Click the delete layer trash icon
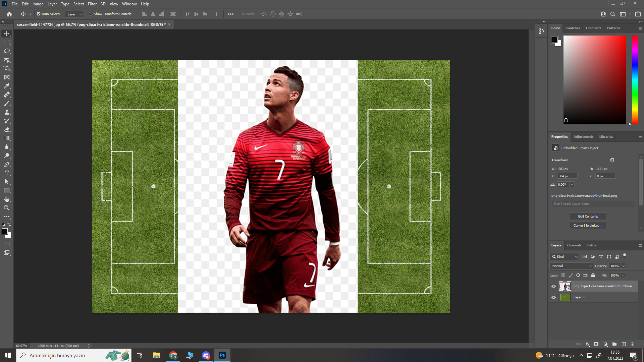Image resolution: width=644 pixels, height=362 pixels. pyautogui.click(x=633, y=344)
